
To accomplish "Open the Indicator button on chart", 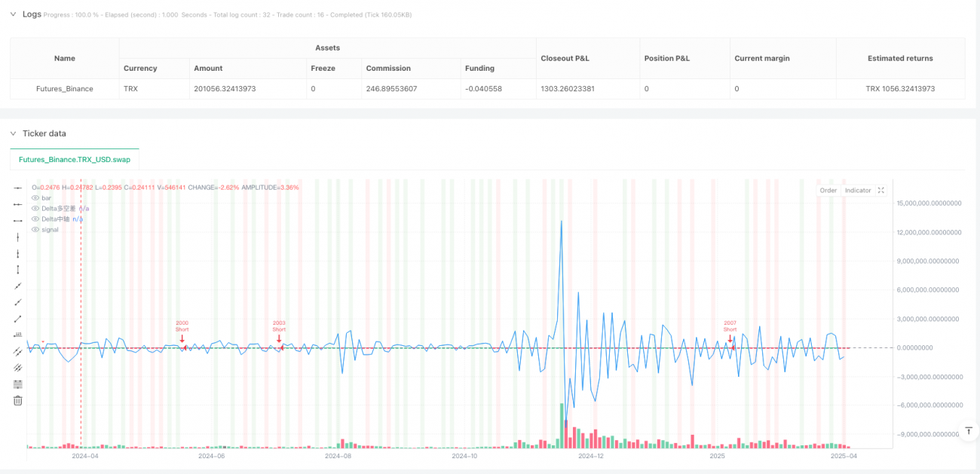I will pyautogui.click(x=858, y=191).
